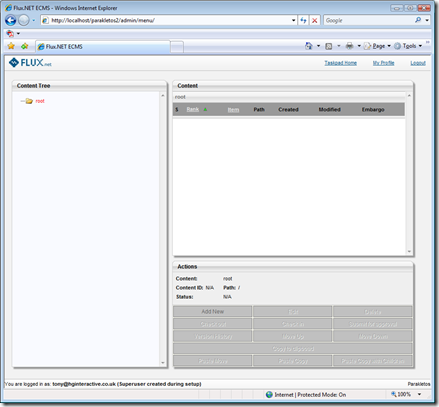
Task: Click the FLUX.net logo
Action: click(x=30, y=62)
